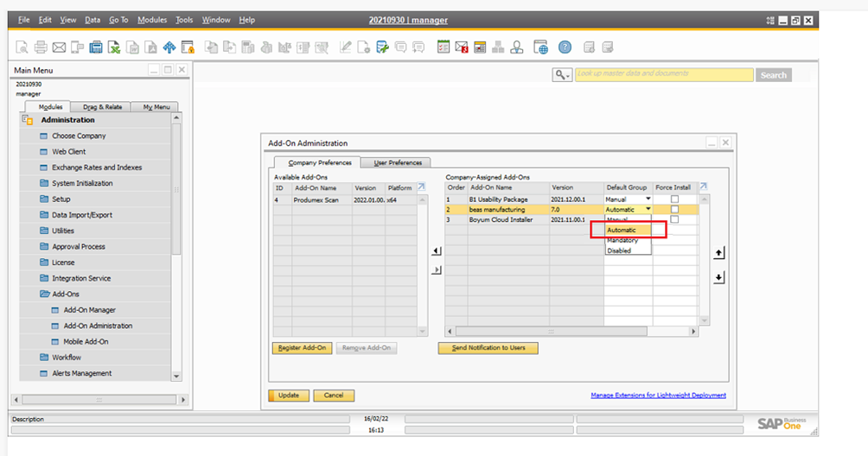This screenshot has width=868, height=456.
Task: Choose Mandatory from the open dropdown list
Action: [629, 240]
